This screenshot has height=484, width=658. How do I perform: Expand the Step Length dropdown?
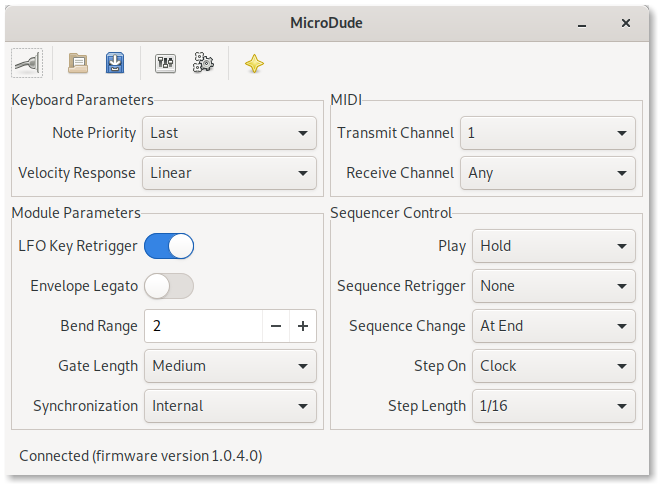pos(554,406)
